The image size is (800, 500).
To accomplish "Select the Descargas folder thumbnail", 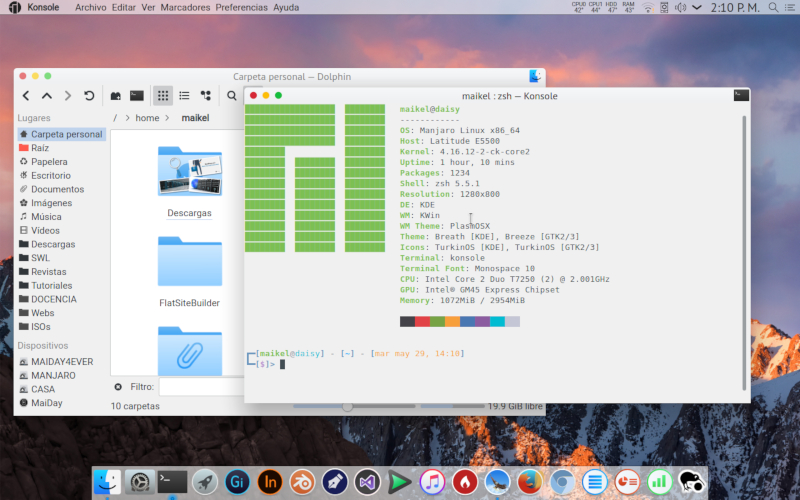I will (189, 171).
